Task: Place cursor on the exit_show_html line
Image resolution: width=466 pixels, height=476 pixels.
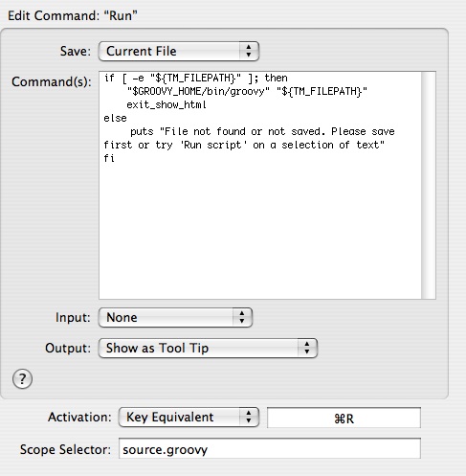Action: tap(166, 104)
